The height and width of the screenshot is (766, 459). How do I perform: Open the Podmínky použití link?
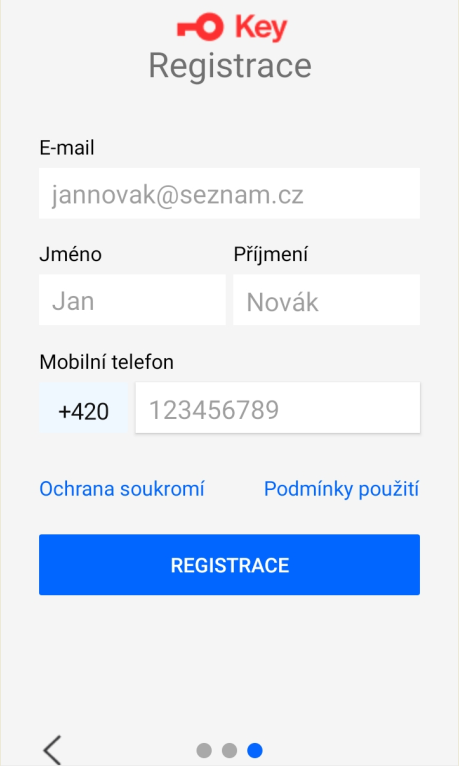pyautogui.click(x=342, y=489)
